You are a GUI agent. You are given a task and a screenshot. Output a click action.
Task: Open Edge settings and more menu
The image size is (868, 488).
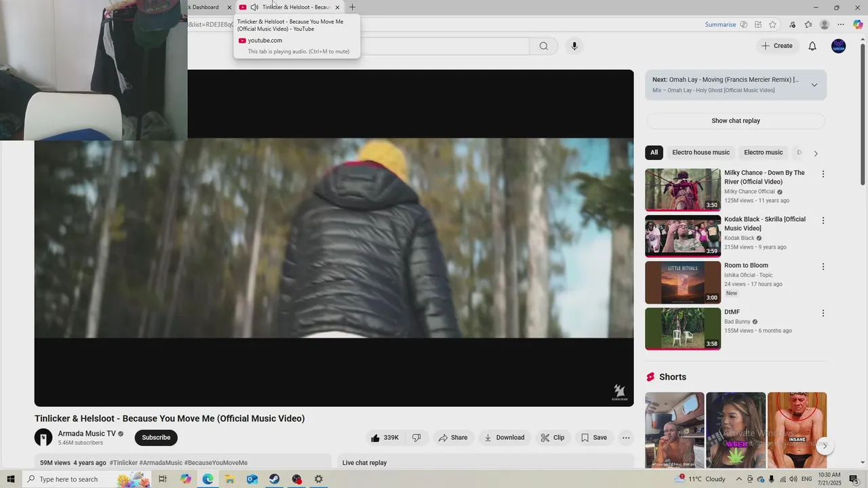tap(841, 24)
